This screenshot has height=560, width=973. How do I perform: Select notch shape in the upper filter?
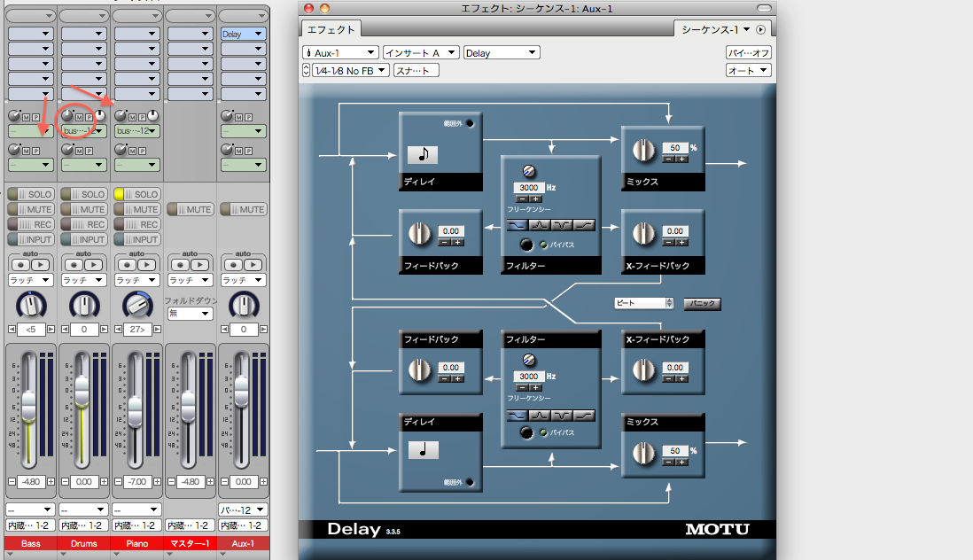pos(562,225)
